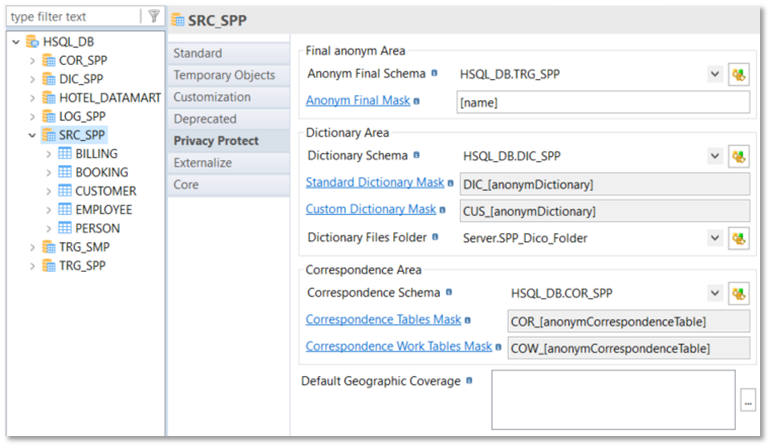This screenshot has width=771, height=447.
Task: Click the TRG_SPP schema icon
Action: pyautogui.click(x=49, y=266)
